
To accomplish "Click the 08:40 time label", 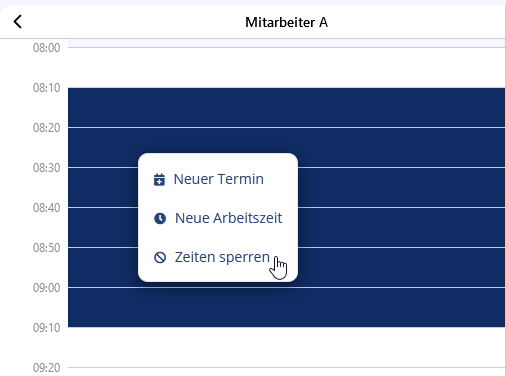I will click(x=47, y=208).
